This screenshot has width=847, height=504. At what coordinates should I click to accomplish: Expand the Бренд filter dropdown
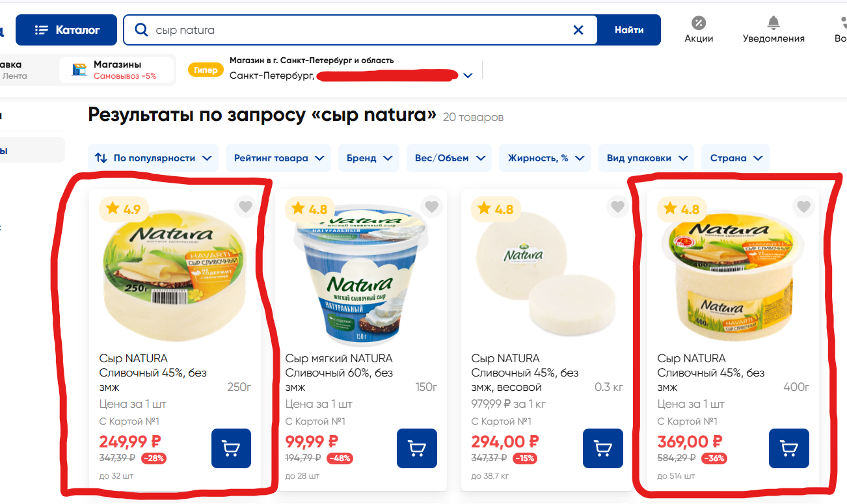(x=368, y=158)
